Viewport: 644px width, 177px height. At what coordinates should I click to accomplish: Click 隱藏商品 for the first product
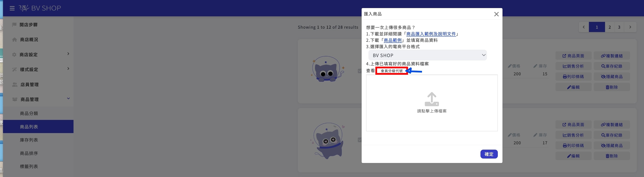coord(612,77)
